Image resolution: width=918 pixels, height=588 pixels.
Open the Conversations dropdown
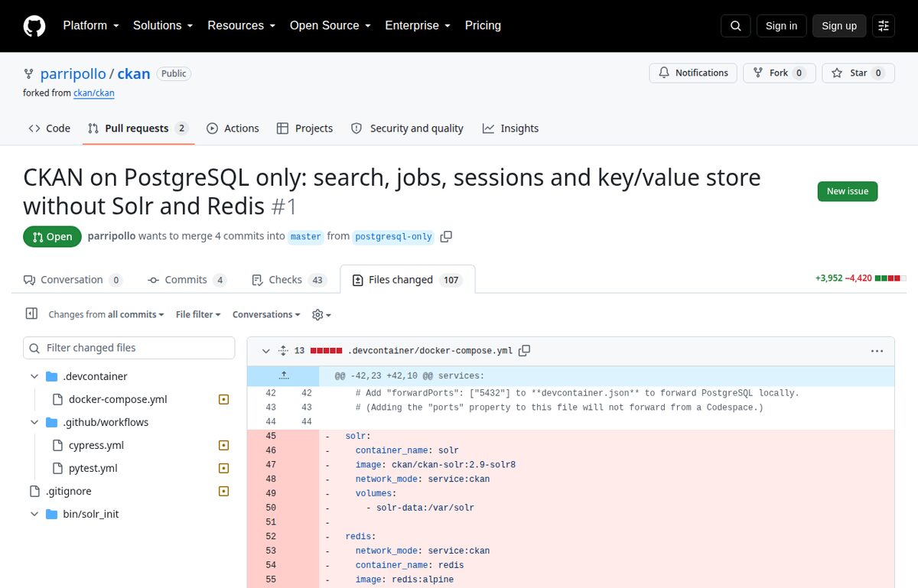click(x=267, y=314)
